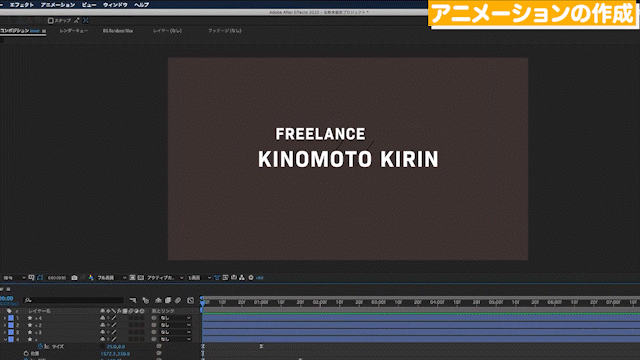Toggle hide shy layers icon

click(x=158, y=300)
